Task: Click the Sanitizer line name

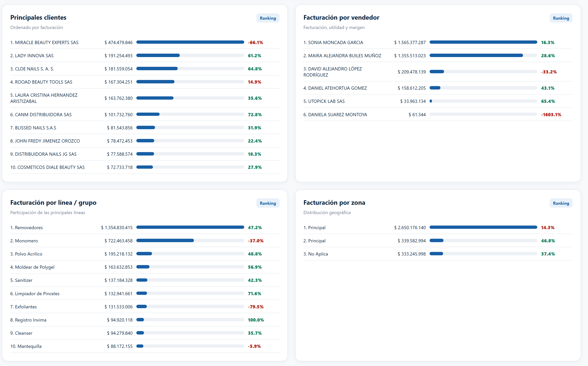Action: coord(24,280)
